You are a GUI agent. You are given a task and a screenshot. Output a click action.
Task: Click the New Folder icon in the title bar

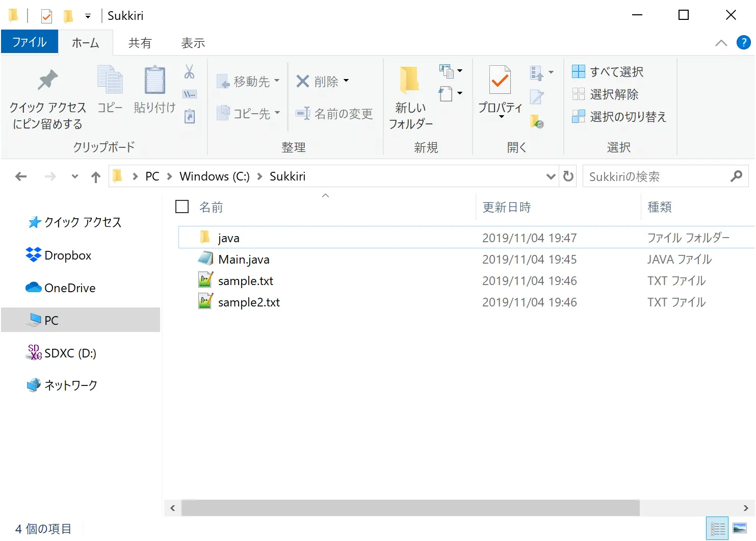click(x=68, y=16)
